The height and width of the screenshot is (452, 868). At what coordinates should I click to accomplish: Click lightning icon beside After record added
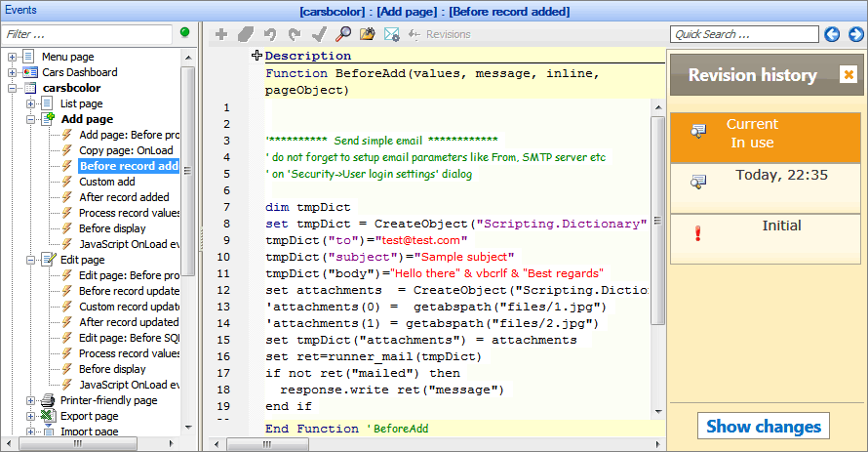[x=67, y=197]
